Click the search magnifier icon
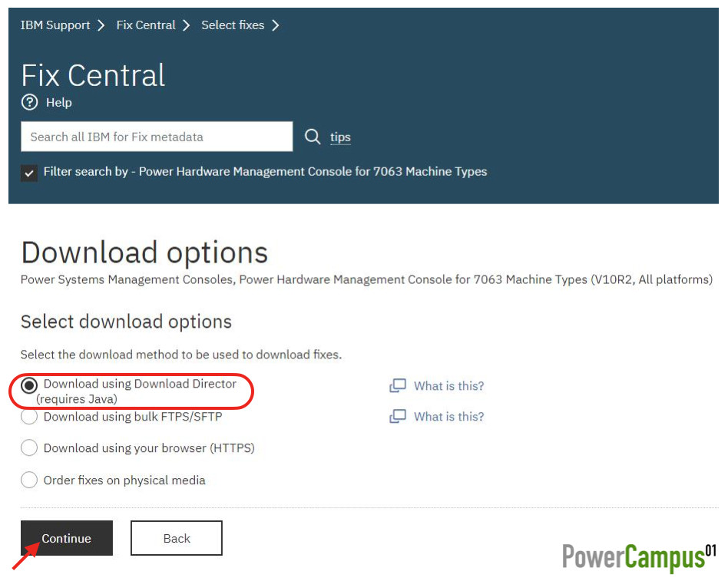This screenshot has height=581, width=728. coord(313,137)
